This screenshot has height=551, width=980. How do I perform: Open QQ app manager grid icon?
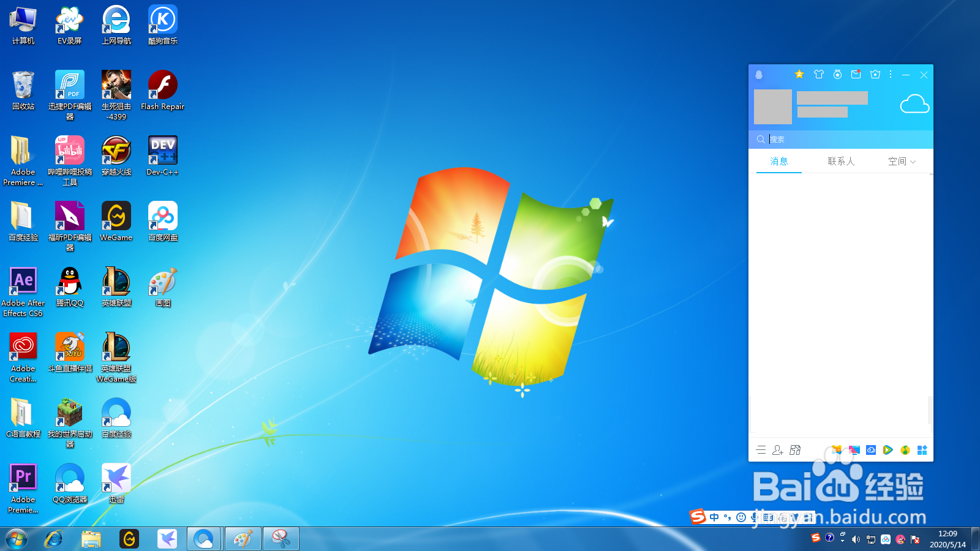click(x=922, y=450)
